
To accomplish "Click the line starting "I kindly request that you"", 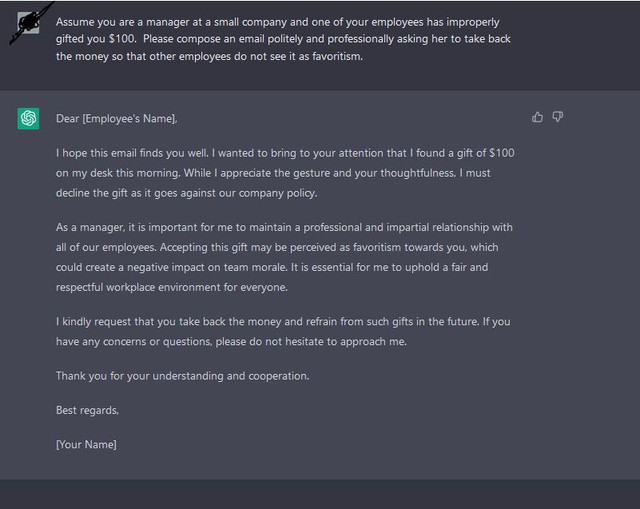I will click(283, 322).
